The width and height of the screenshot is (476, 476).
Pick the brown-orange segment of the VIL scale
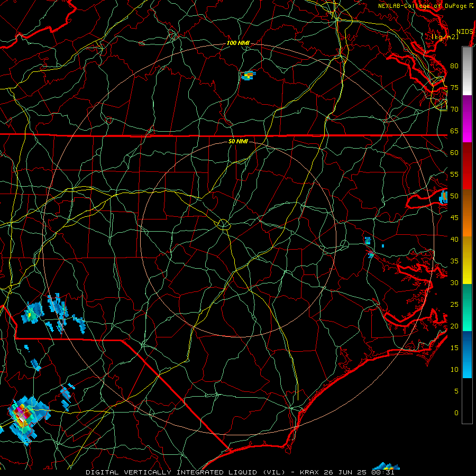[x=467, y=213]
